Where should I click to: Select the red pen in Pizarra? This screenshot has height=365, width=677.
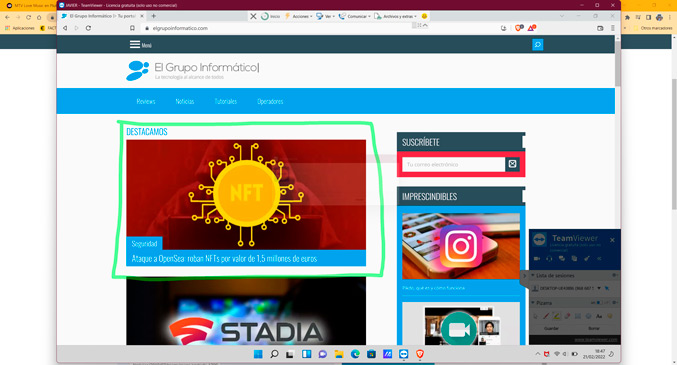point(546,316)
